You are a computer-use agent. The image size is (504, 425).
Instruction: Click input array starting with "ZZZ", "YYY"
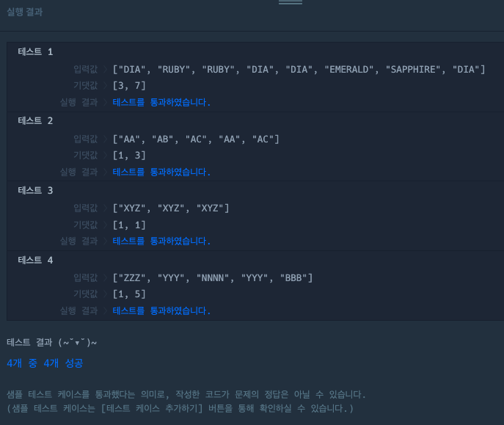coord(213,277)
